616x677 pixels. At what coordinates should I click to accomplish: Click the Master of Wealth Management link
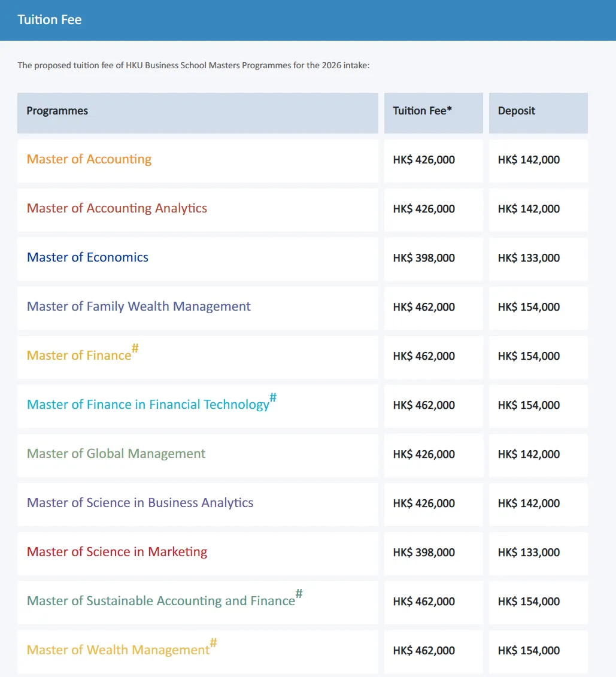point(118,650)
